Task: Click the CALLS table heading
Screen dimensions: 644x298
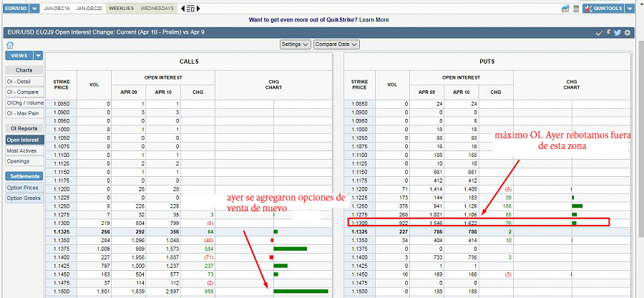Action: click(x=189, y=61)
